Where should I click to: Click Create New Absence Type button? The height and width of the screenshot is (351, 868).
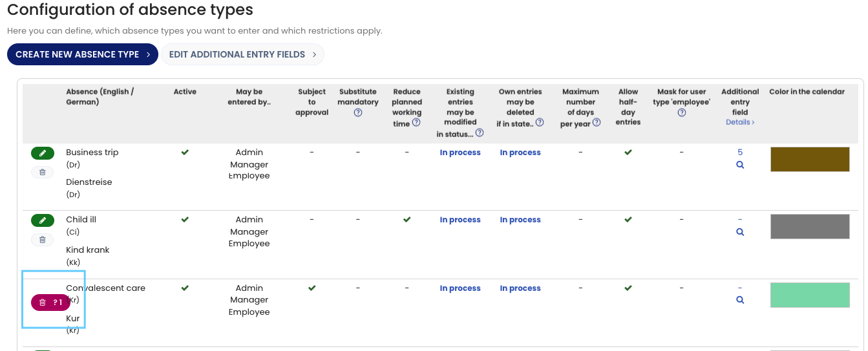pyautogui.click(x=83, y=55)
